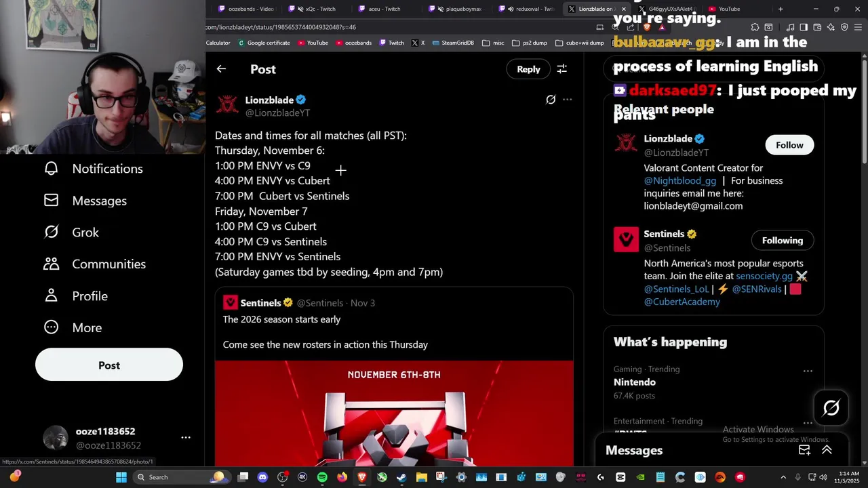Open Firefox from the taskbar

[342, 477]
